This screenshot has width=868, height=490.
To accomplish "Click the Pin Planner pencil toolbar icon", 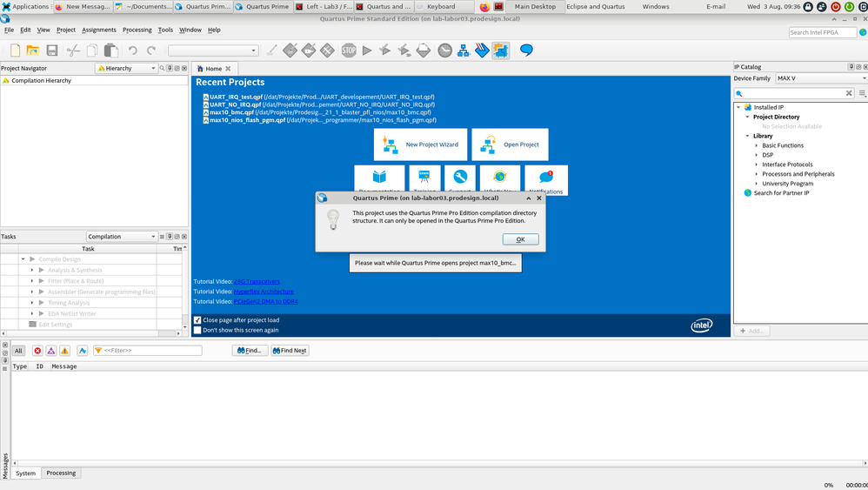I will pyautogui.click(x=272, y=50).
